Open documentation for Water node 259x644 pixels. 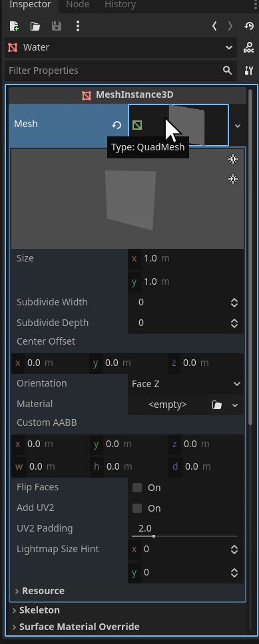pos(249,48)
